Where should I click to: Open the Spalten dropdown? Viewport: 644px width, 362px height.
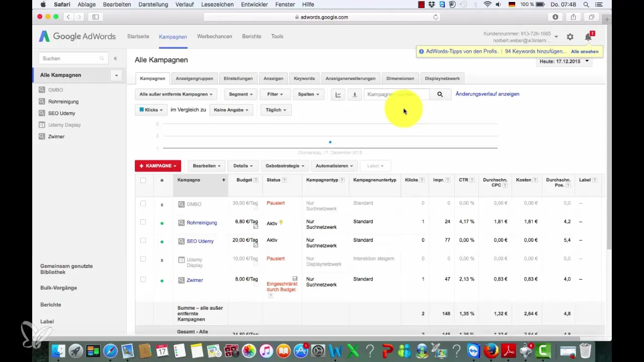coord(309,95)
